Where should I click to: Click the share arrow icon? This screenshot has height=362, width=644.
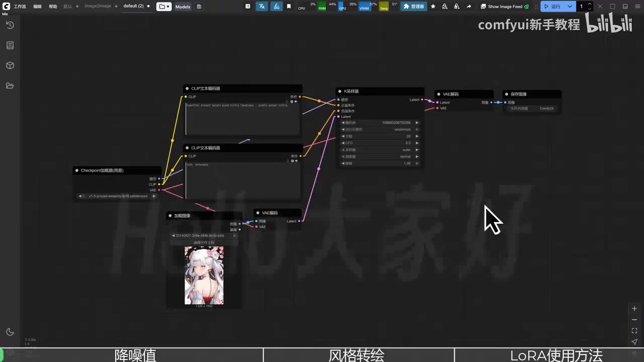(x=469, y=7)
